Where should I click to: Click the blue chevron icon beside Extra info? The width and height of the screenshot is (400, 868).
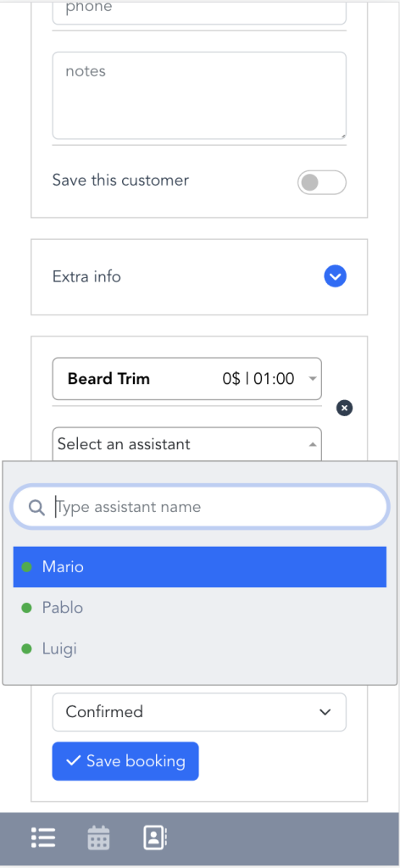[x=336, y=275]
